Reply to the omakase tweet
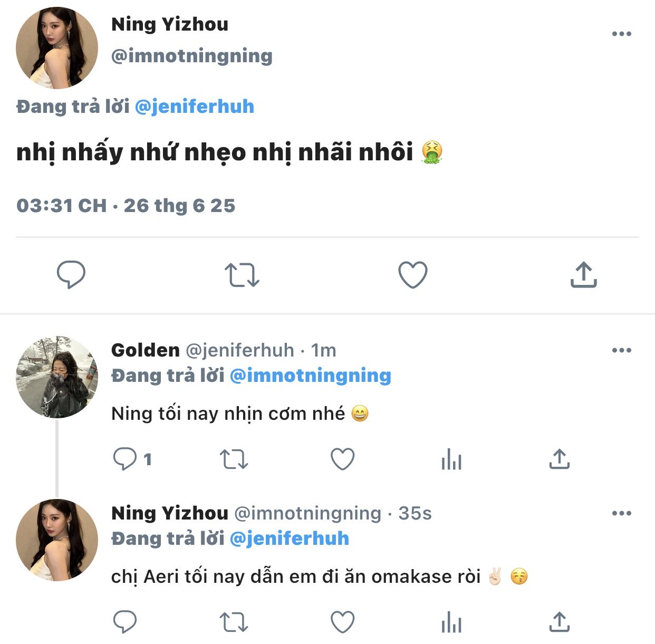The height and width of the screenshot is (644, 655). [x=125, y=622]
